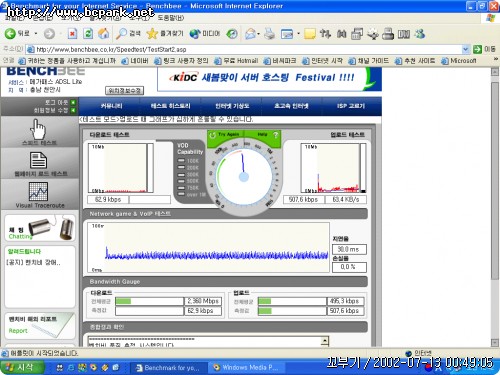This screenshot has height=375, width=500.
Task: Expand the links bar overflow chevron
Action: 496,59
